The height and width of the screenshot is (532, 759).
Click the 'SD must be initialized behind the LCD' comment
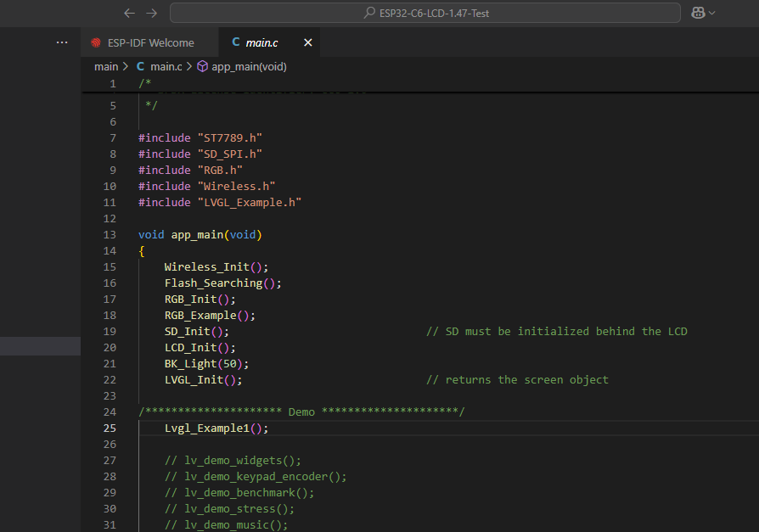(x=557, y=331)
